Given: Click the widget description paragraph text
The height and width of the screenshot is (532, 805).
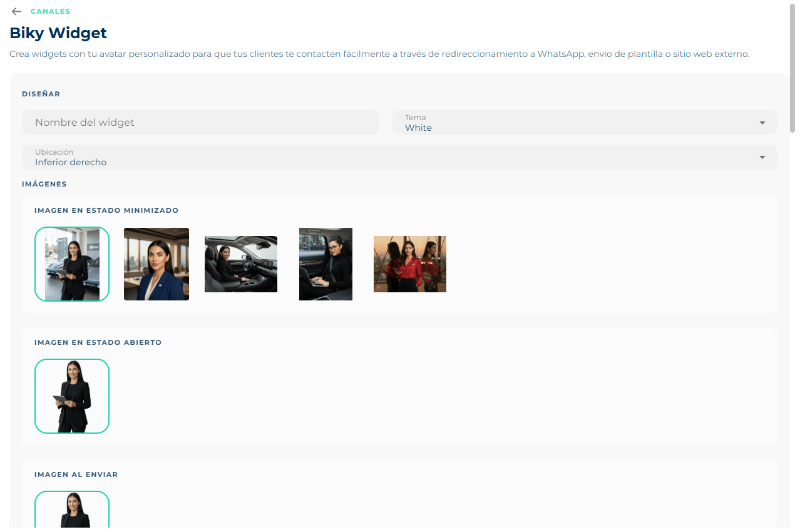Looking at the screenshot, I should coord(379,54).
